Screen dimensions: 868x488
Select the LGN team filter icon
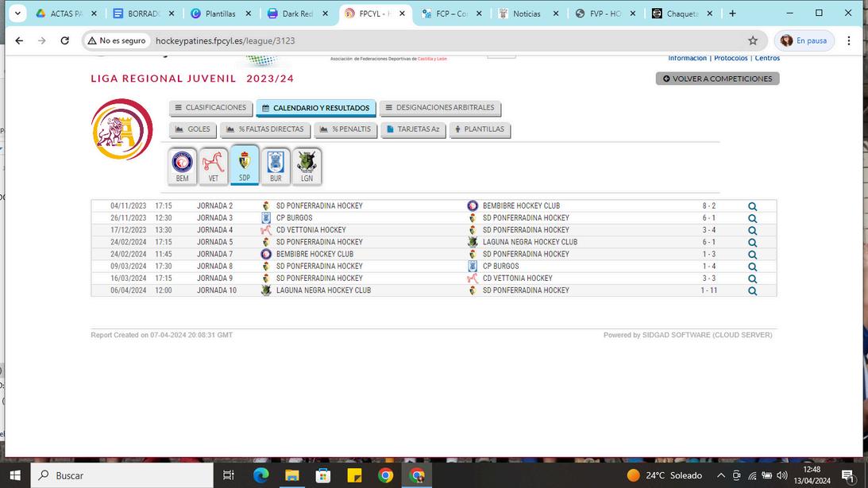(x=307, y=166)
